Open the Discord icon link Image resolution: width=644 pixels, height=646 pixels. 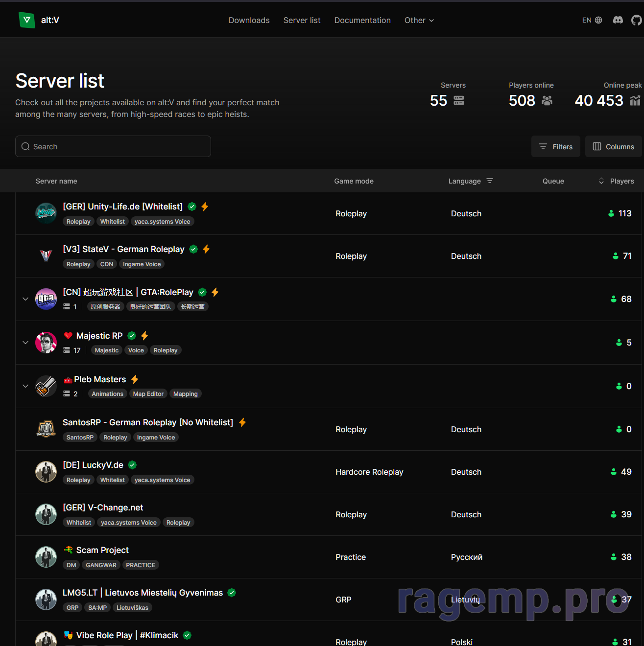pyautogui.click(x=618, y=20)
